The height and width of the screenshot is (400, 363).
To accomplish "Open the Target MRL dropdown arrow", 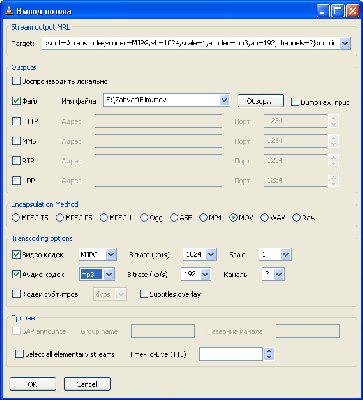I will [x=345, y=43].
